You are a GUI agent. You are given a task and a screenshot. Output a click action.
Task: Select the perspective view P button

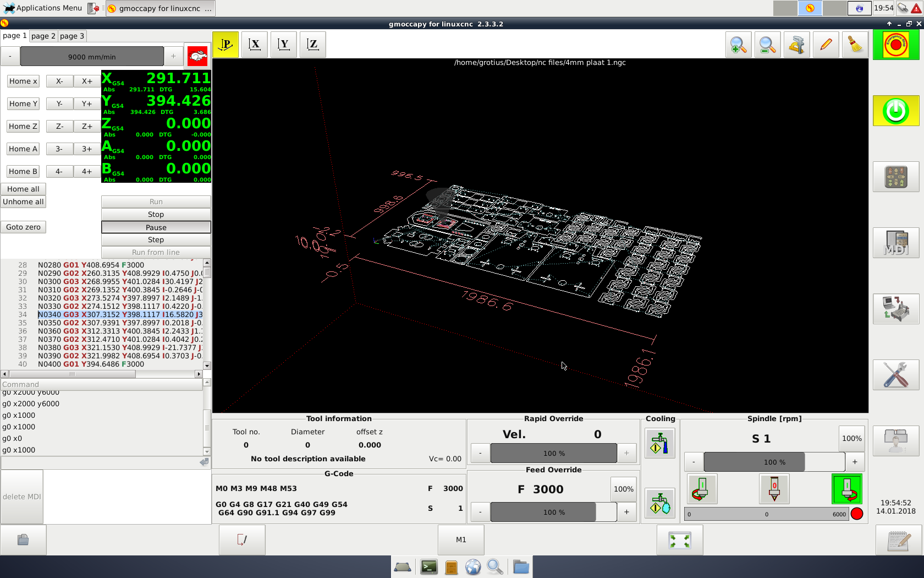[x=226, y=45]
